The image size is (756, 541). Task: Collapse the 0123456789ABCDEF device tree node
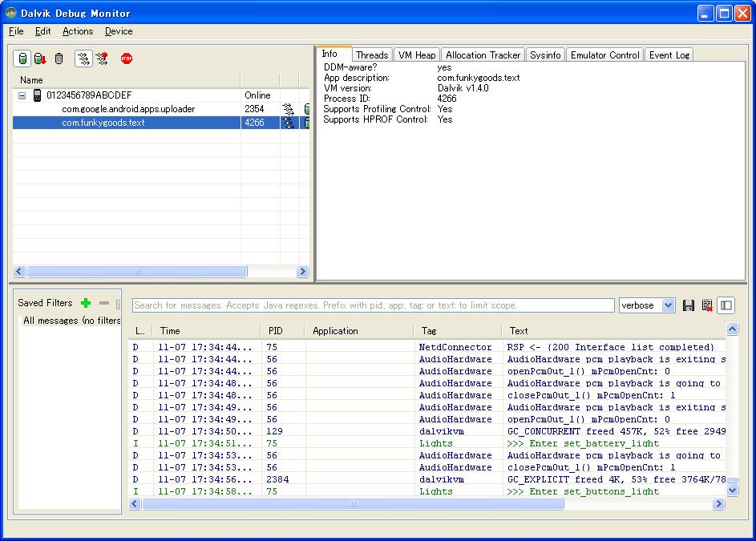(22, 95)
